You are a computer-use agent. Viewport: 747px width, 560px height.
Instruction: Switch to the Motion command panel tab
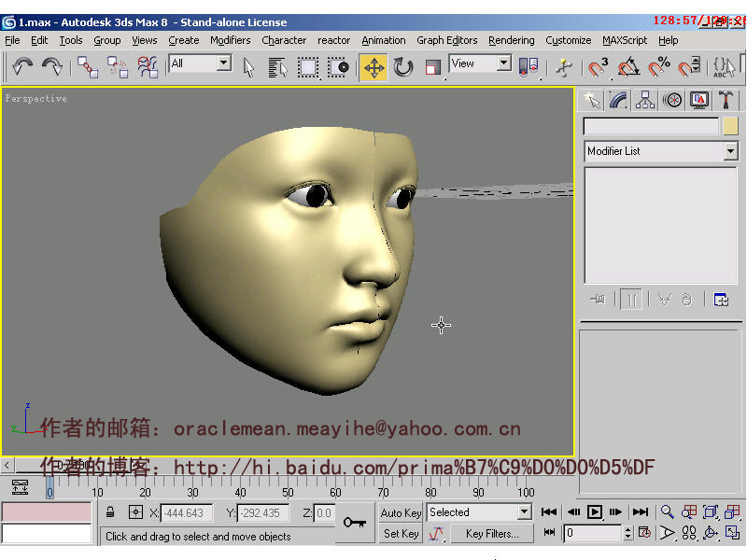(672, 101)
